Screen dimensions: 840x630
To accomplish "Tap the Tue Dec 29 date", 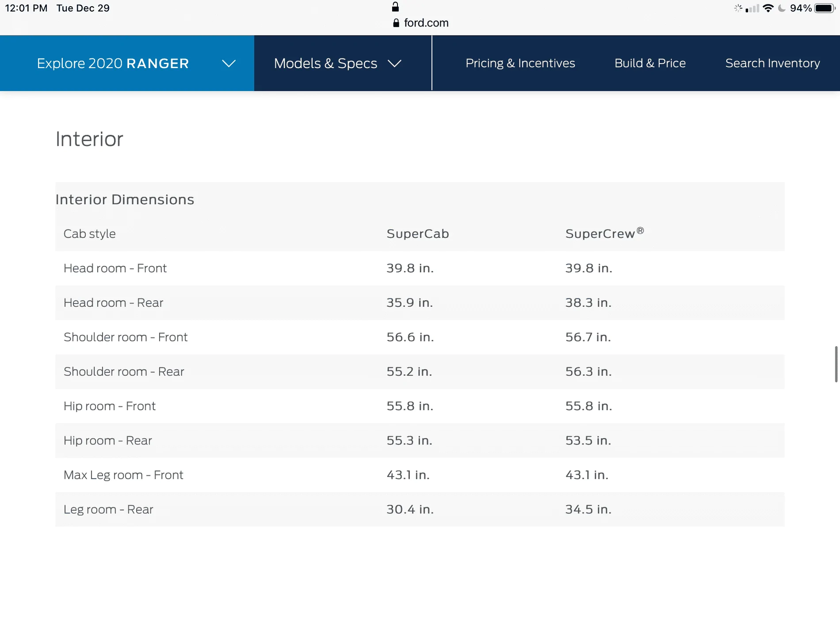I will 83,8.
